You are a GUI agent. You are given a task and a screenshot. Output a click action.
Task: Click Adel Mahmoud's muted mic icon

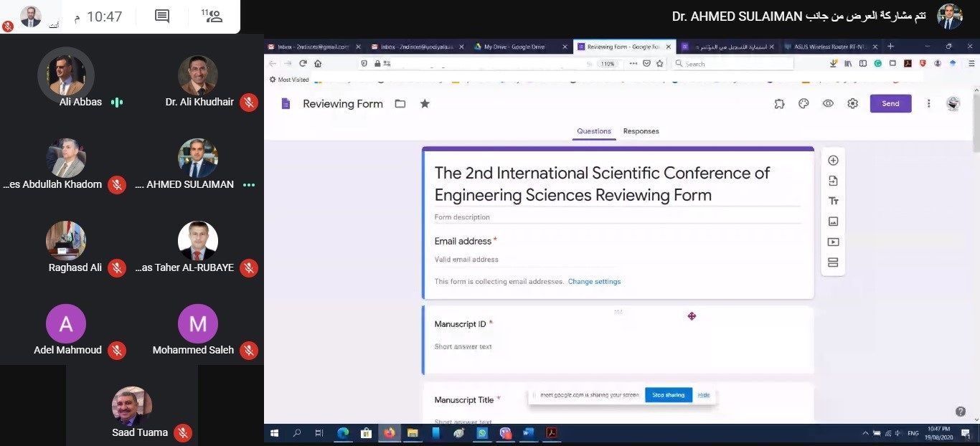(117, 350)
